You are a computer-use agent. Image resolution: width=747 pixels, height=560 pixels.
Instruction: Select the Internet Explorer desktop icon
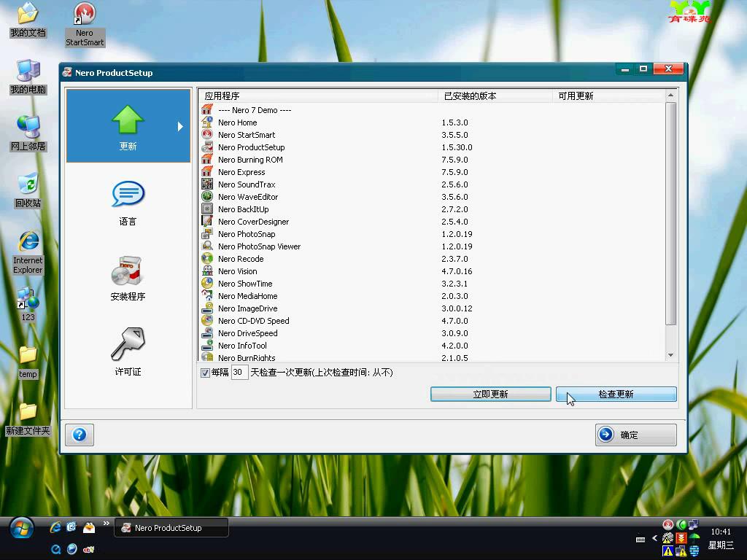click(x=28, y=252)
